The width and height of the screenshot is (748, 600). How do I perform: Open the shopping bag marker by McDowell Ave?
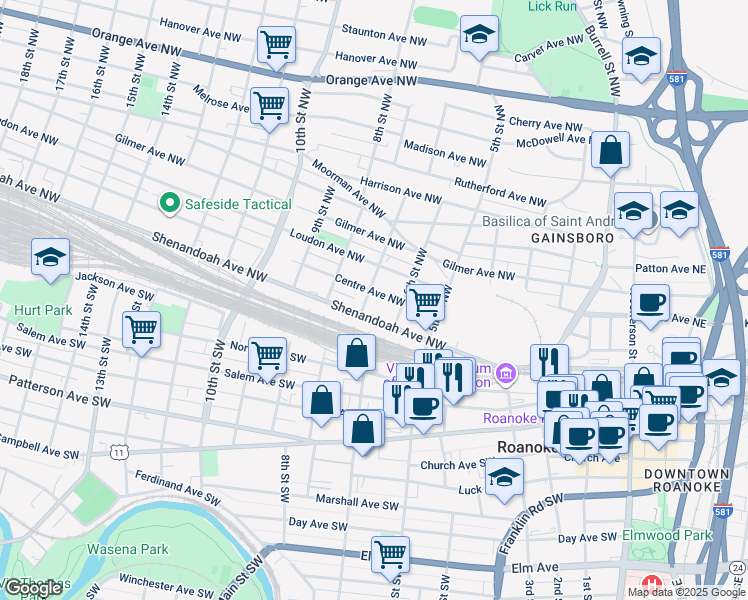610,153
